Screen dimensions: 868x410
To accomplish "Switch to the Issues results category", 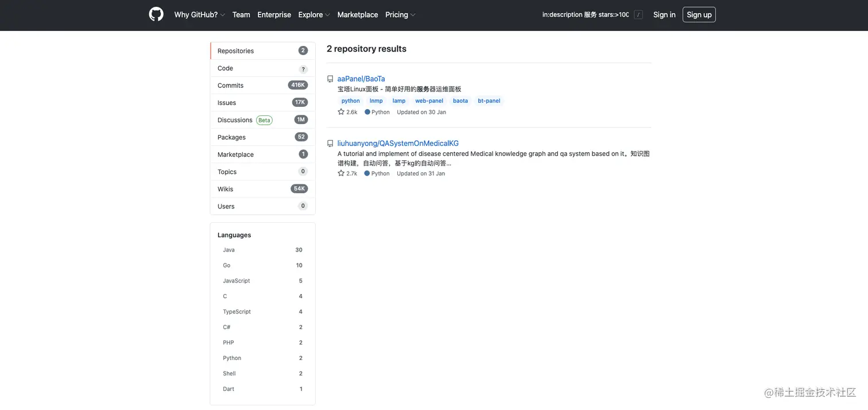I will [x=227, y=103].
